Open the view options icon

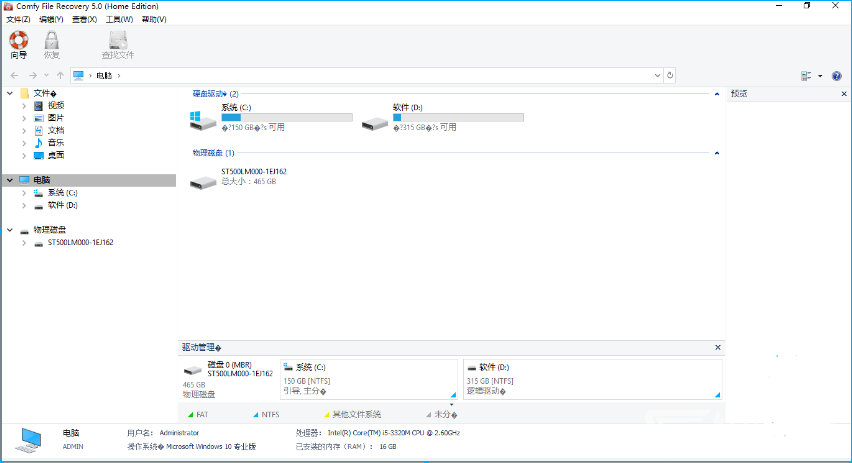[806, 76]
